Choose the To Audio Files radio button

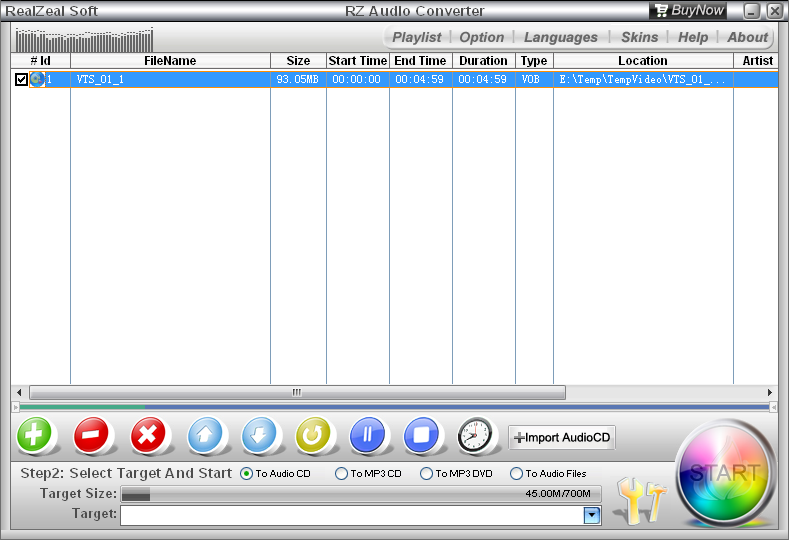tap(517, 474)
